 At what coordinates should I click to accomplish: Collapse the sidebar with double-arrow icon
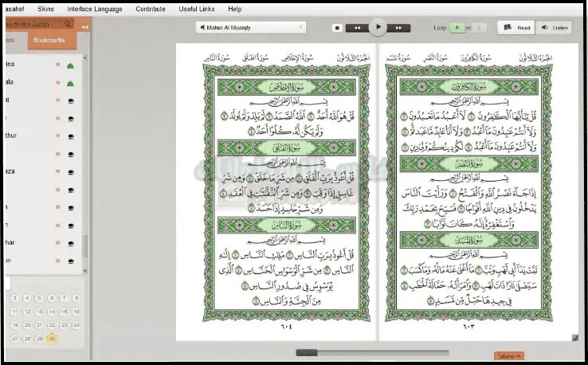click(x=85, y=26)
